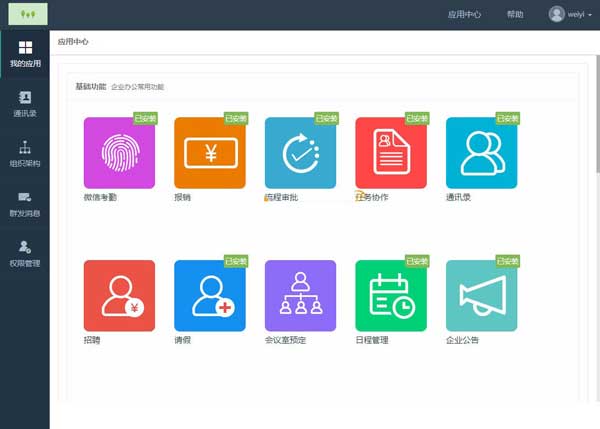Open the 微信考勤 fingerprint app
The width and height of the screenshot is (600, 429).
coord(119,153)
